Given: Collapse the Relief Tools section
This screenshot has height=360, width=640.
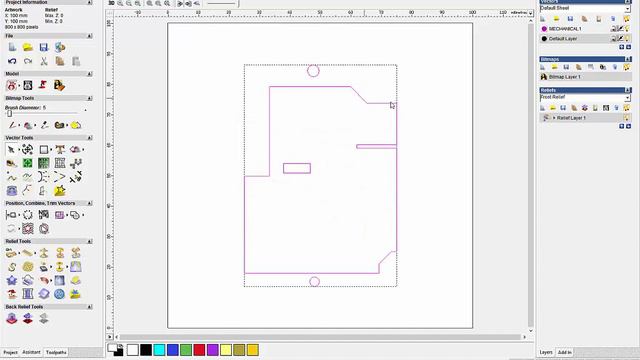Looking at the screenshot, I should point(89,242).
